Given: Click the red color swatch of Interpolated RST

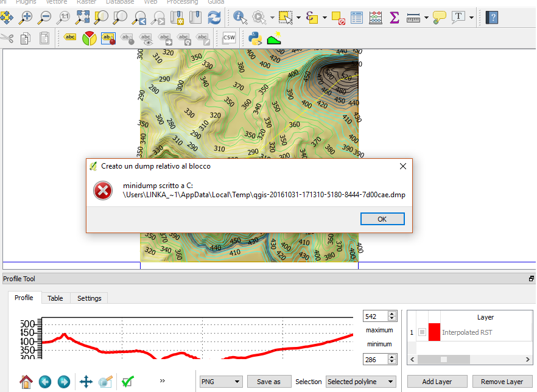Looking at the screenshot, I should tap(434, 332).
